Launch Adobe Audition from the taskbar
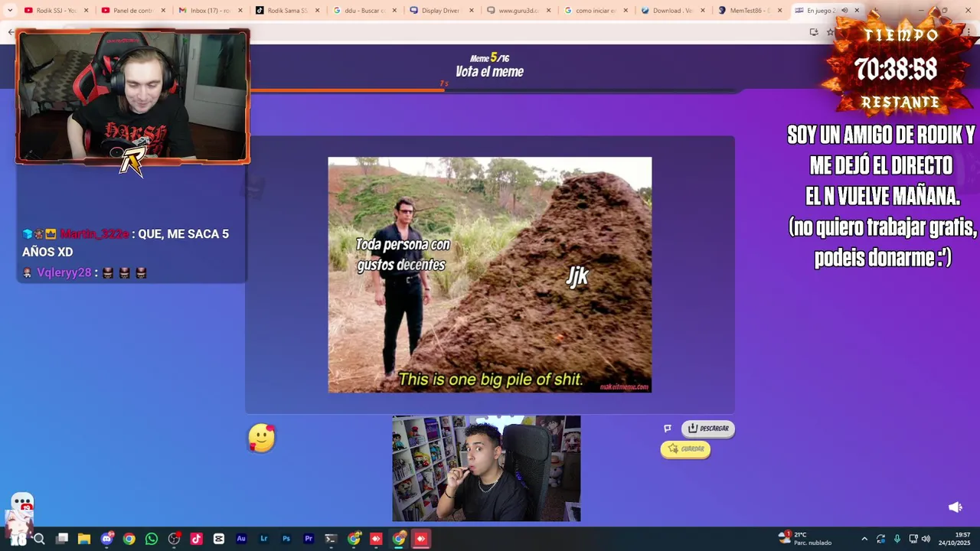 click(x=241, y=539)
